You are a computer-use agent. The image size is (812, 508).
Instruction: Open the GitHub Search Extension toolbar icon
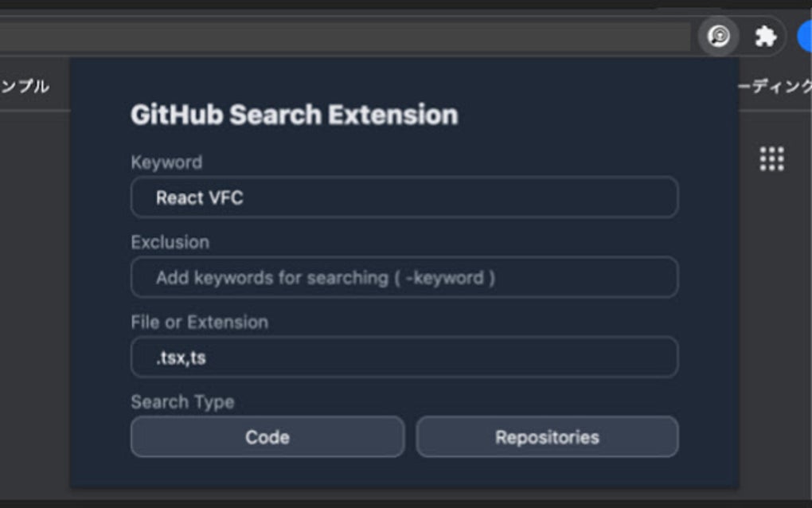pos(718,35)
